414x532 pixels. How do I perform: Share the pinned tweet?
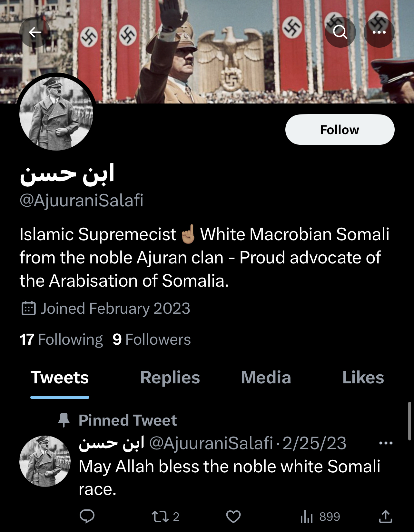pos(385,517)
